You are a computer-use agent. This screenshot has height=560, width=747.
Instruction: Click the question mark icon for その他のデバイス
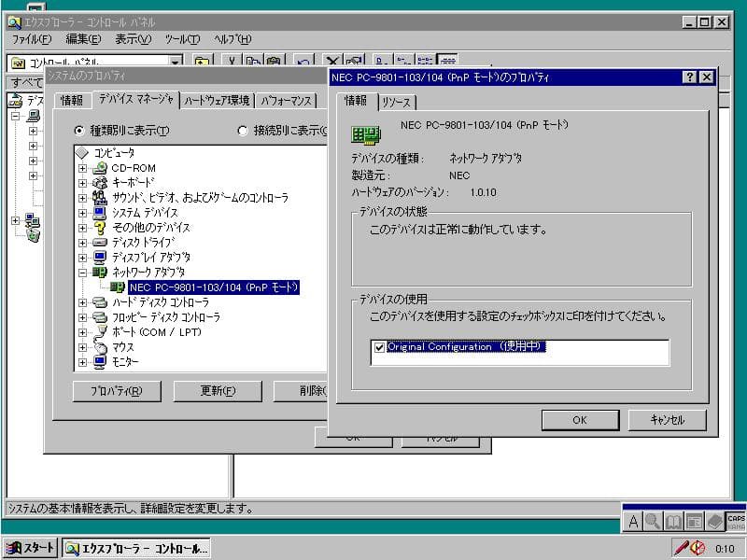click(x=99, y=226)
